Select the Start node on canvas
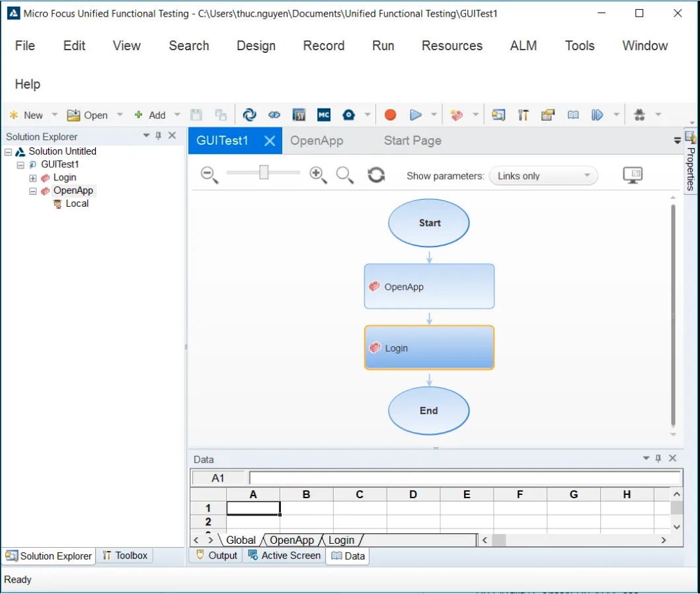This screenshot has height=594, width=700. pyautogui.click(x=428, y=223)
